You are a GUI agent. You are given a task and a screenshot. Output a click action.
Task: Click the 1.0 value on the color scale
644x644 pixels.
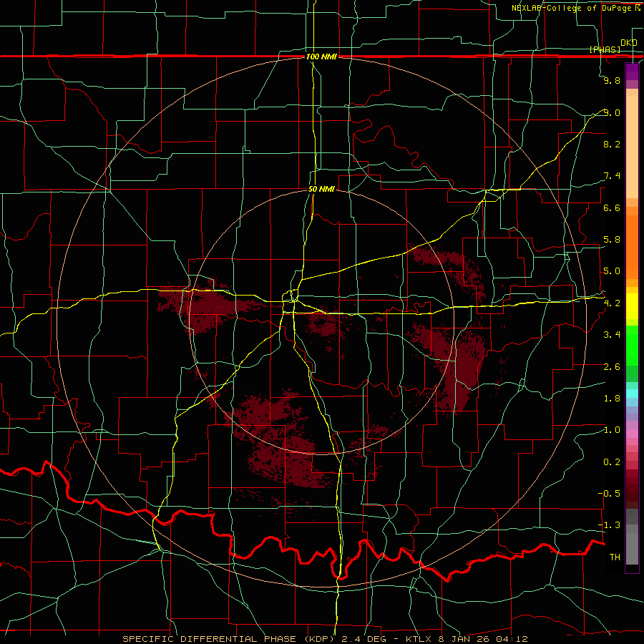(612, 430)
